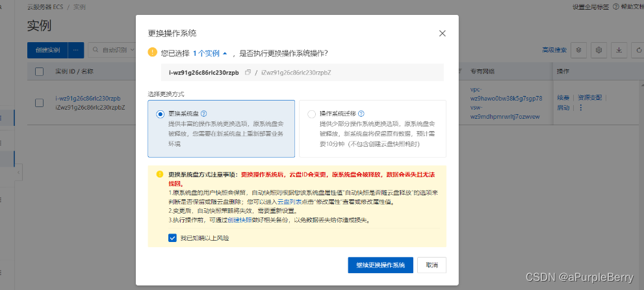The height and width of the screenshot is (290, 644).
Task: Toggle 我已知晓以上风险 checkbox
Action: click(x=172, y=238)
